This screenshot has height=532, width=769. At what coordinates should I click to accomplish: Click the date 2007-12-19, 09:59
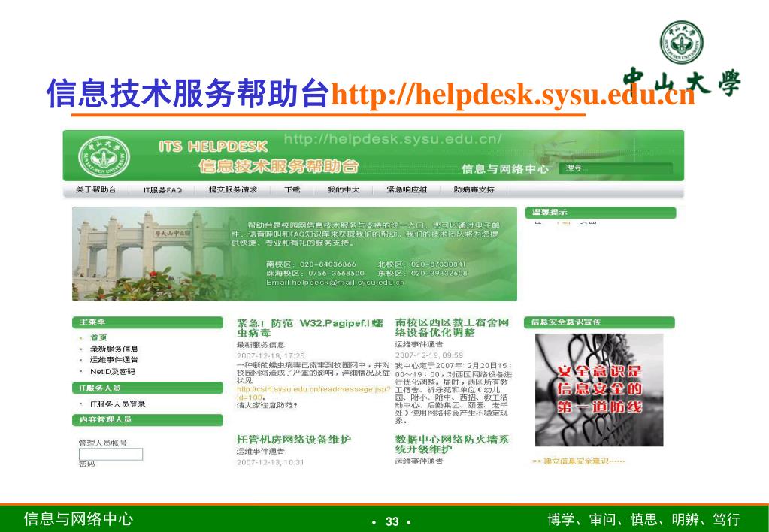click(429, 355)
